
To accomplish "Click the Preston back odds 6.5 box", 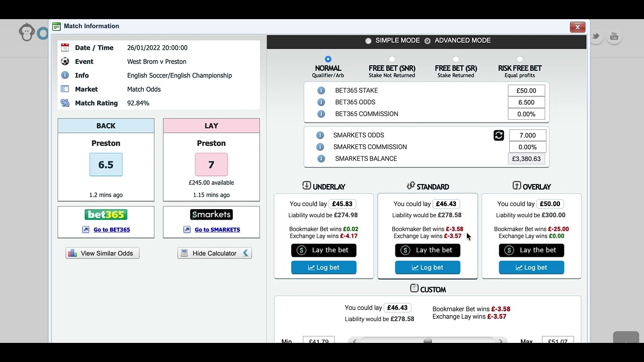I will (106, 164).
